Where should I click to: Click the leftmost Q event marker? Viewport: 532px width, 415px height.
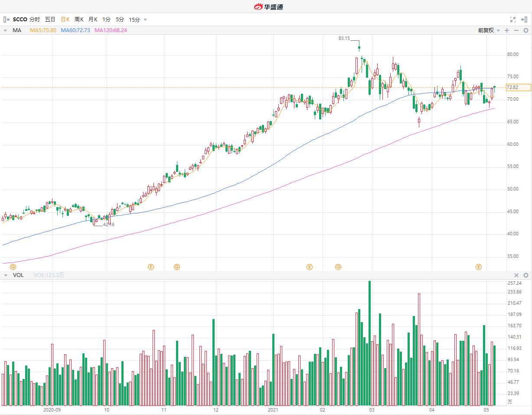click(x=13, y=267)
